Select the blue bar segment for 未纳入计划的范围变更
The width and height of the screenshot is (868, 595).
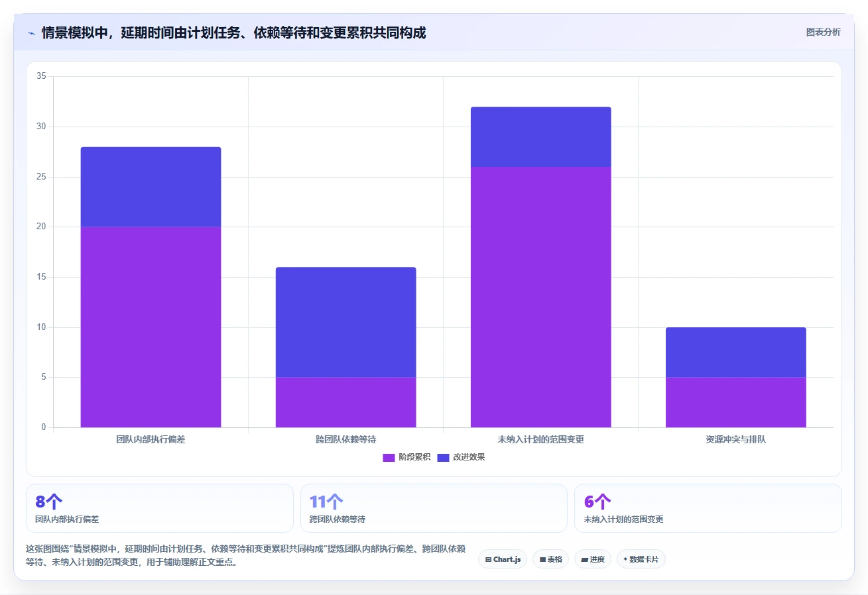(x=540, y=136)
